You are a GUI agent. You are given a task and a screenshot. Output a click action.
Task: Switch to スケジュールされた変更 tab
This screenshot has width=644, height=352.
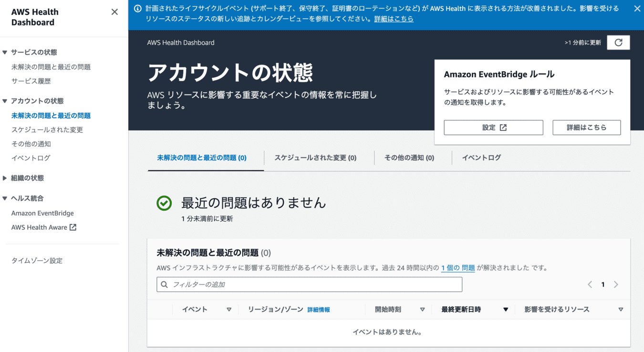[315, 158]
